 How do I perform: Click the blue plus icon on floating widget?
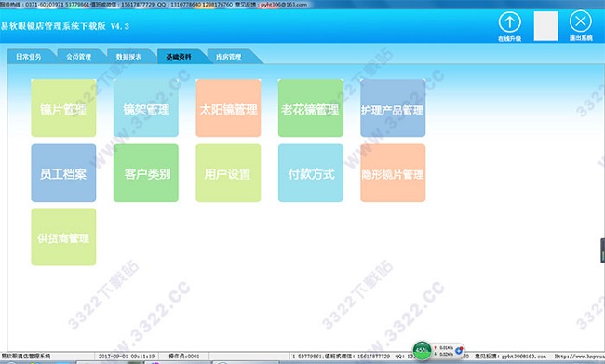(x=459, y=350)
